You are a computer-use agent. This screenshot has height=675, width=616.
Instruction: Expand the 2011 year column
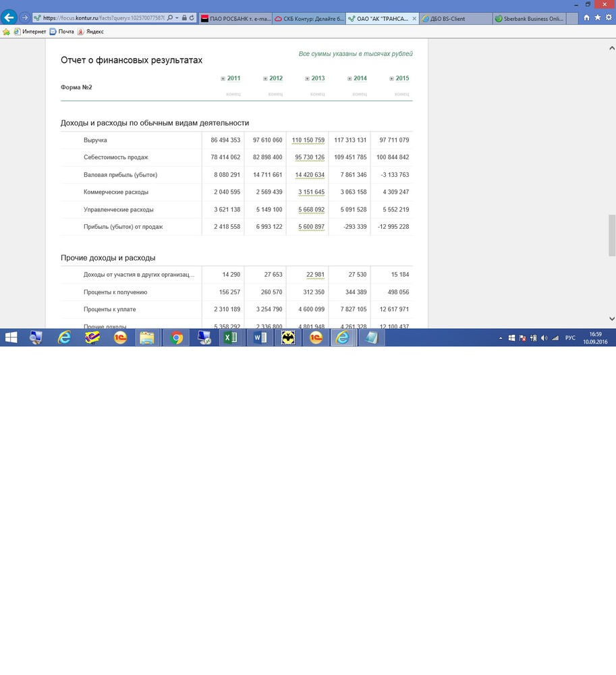[x=223, y=79]
